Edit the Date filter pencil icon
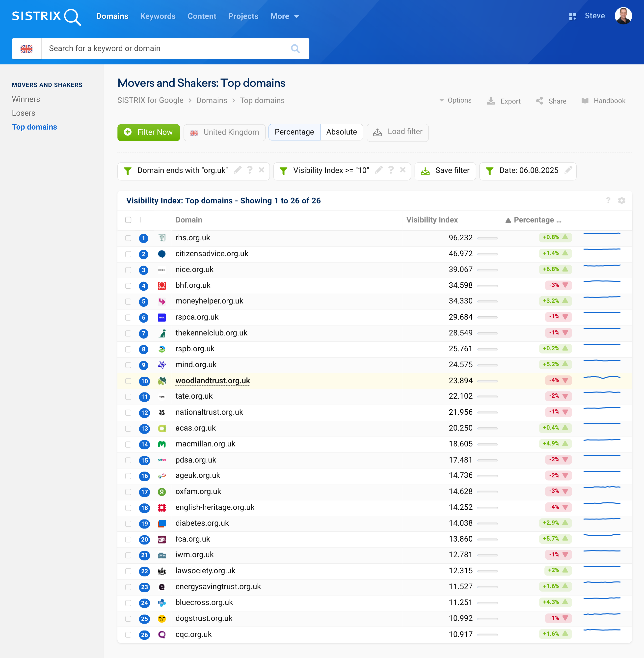Screen dimensions: 644x658 coord(568,170)
